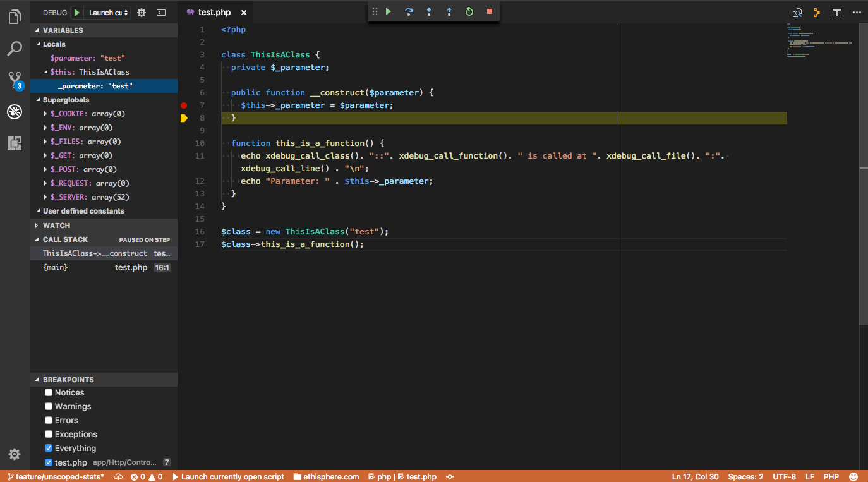Uncheck the Everything breakpoint checkbox

tap(49, 448)
